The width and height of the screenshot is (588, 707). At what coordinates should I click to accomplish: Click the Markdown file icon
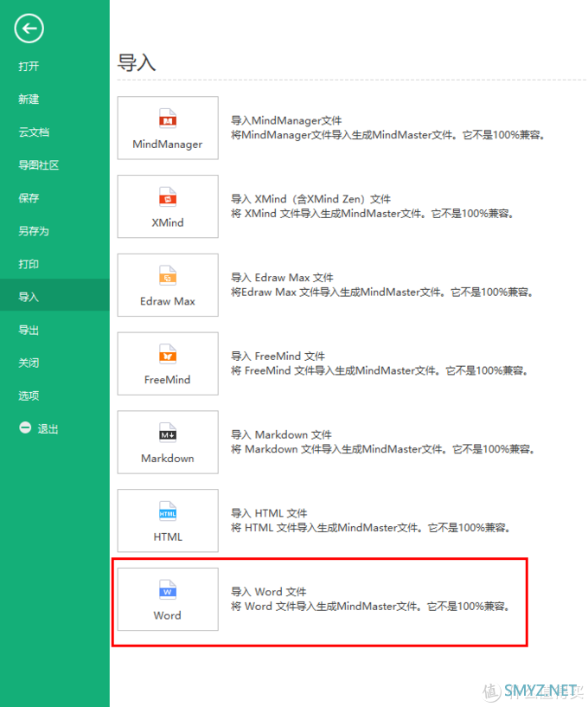click(x=168, y=433)
